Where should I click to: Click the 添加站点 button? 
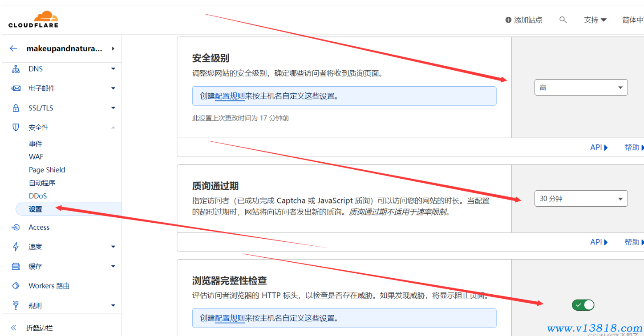(x=524, y=20)
